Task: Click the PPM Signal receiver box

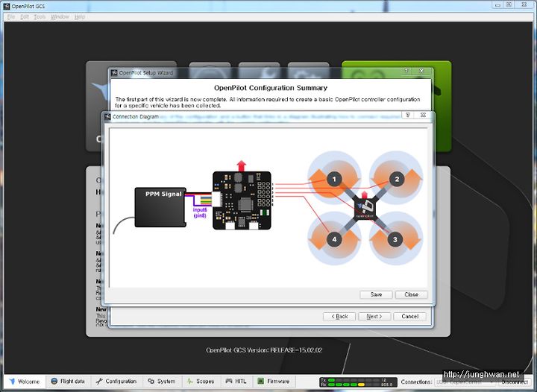Action: (x=160, y=207)
